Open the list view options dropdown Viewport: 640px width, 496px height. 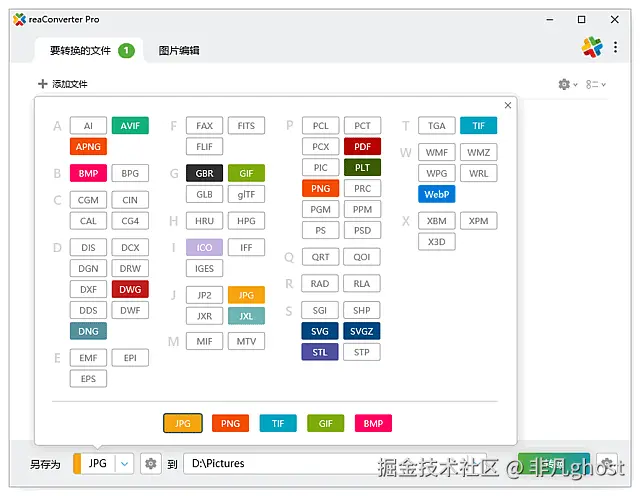pyautogui.click(x=596, y=84)
